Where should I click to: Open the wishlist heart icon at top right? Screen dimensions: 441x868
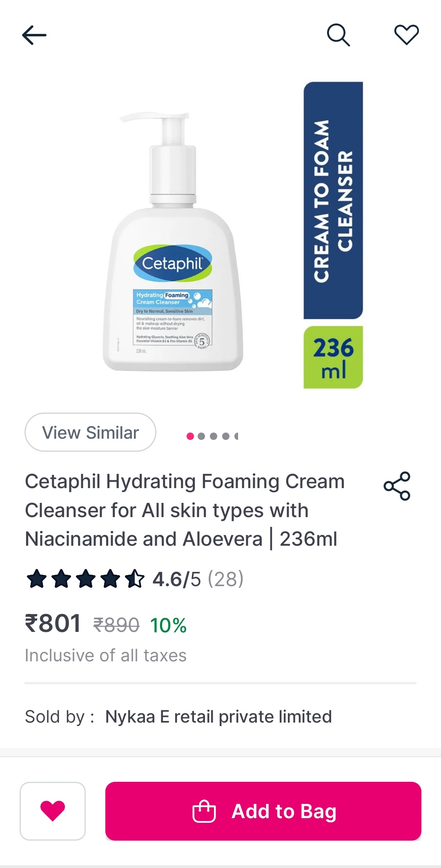(406, 35)
